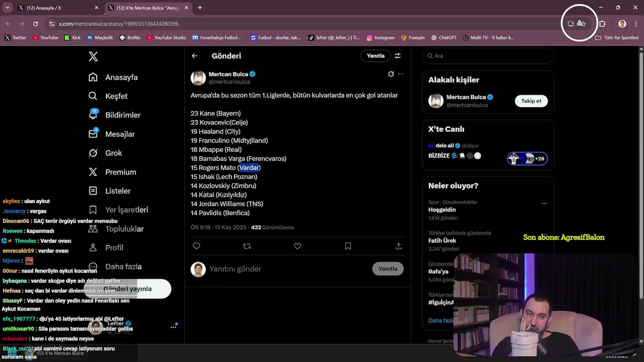The image size is (644, 362).
Task: Open Chrome profile avatar
Action: coord(622,24)
